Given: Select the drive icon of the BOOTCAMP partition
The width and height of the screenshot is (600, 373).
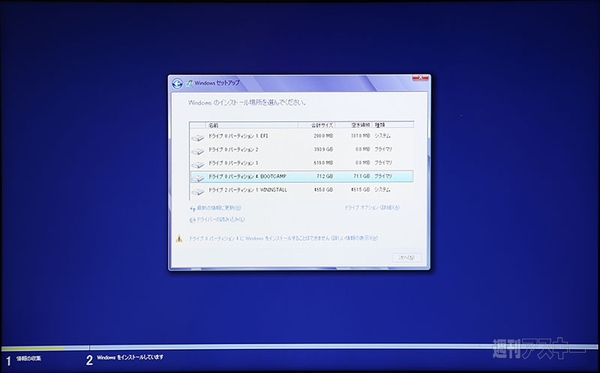Looking at the screenshot, I should click(198, 178).
